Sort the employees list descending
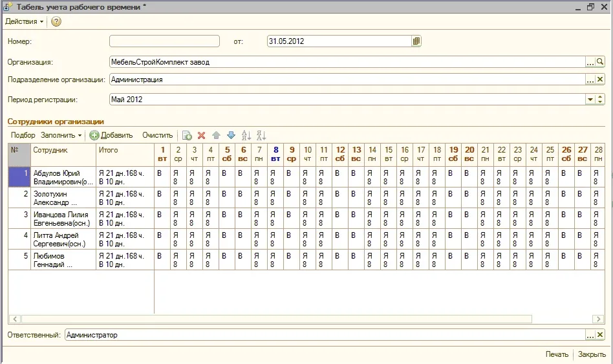Image resolution: width=613 pixels, height=364 pixels. click(261, 136)
